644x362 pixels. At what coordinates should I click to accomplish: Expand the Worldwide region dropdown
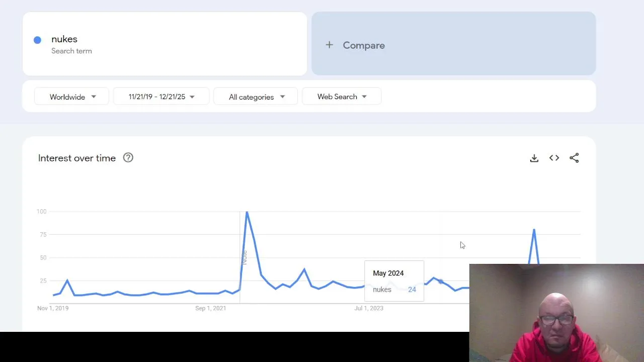(x=71, y=97)
